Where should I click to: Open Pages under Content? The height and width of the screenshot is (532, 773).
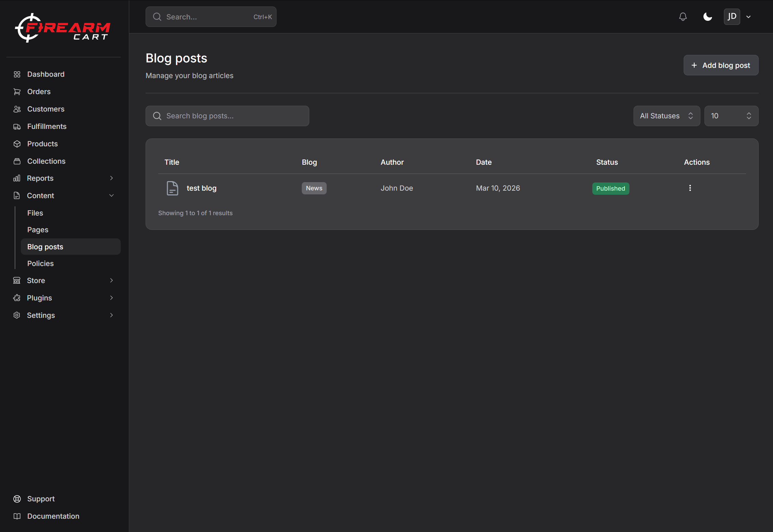coord(38,230)
